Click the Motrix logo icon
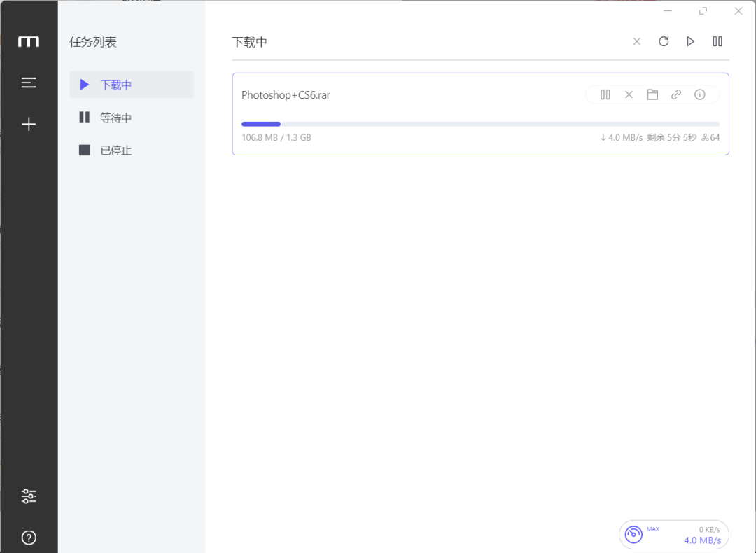The width and height of the screenshot is (756, 553). click(x=29, y=42)
